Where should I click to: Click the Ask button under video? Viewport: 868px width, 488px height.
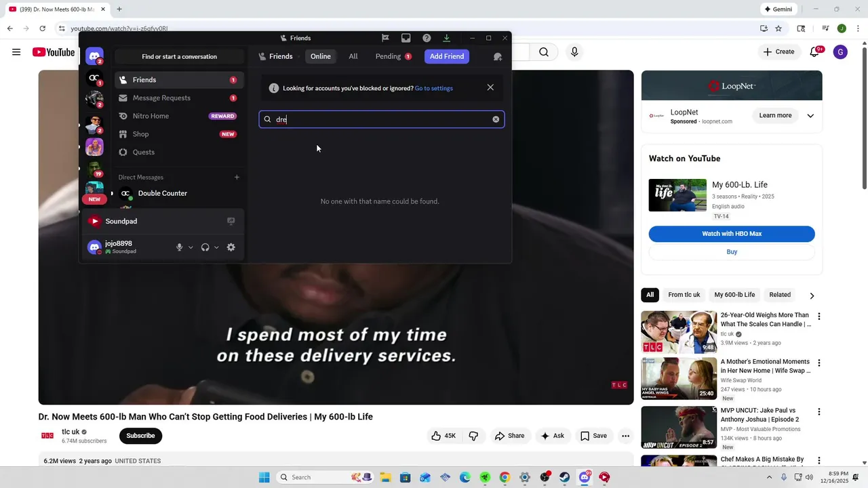pyautogui.click(x=552, y=436)
